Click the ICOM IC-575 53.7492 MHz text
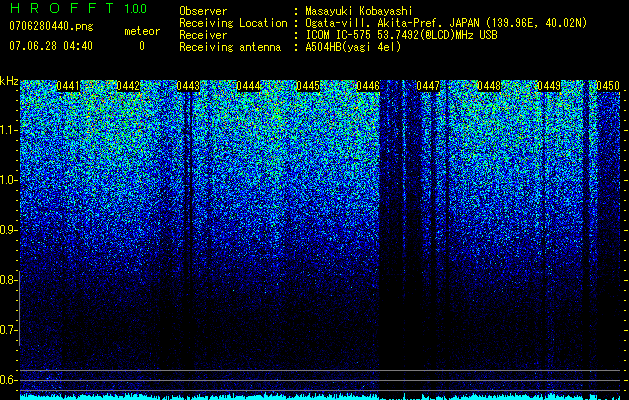The height and width of the screenshot is (400, 629). (401, 35)
